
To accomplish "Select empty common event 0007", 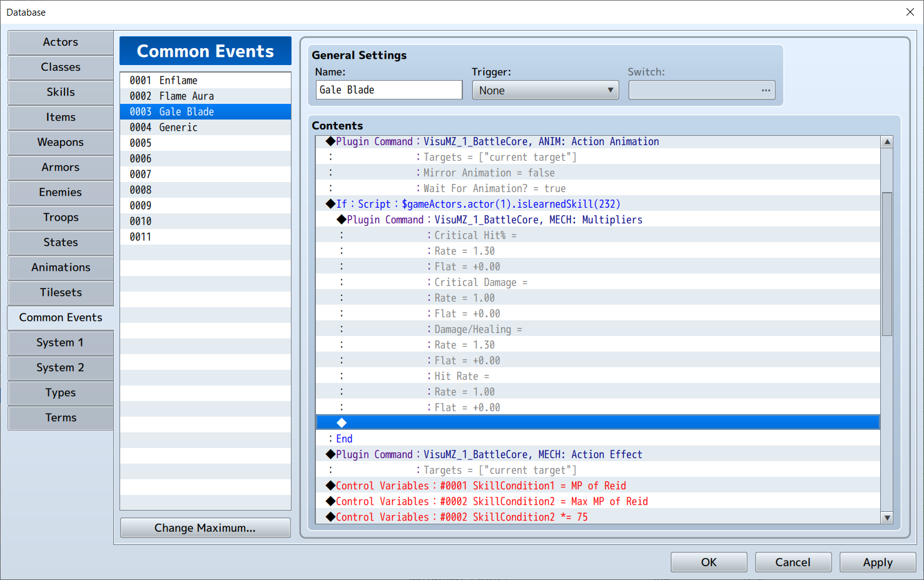I will pos(205,175).
